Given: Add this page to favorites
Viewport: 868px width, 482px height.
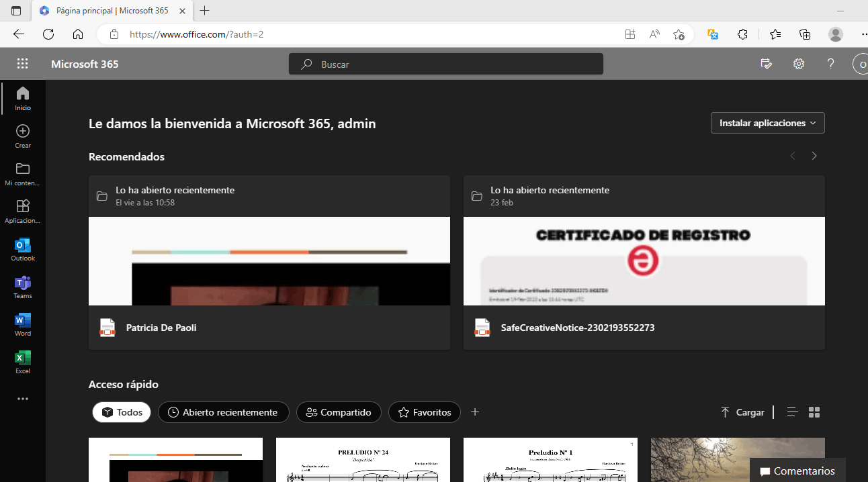Looking at the screenshot, I should (679, 34).
